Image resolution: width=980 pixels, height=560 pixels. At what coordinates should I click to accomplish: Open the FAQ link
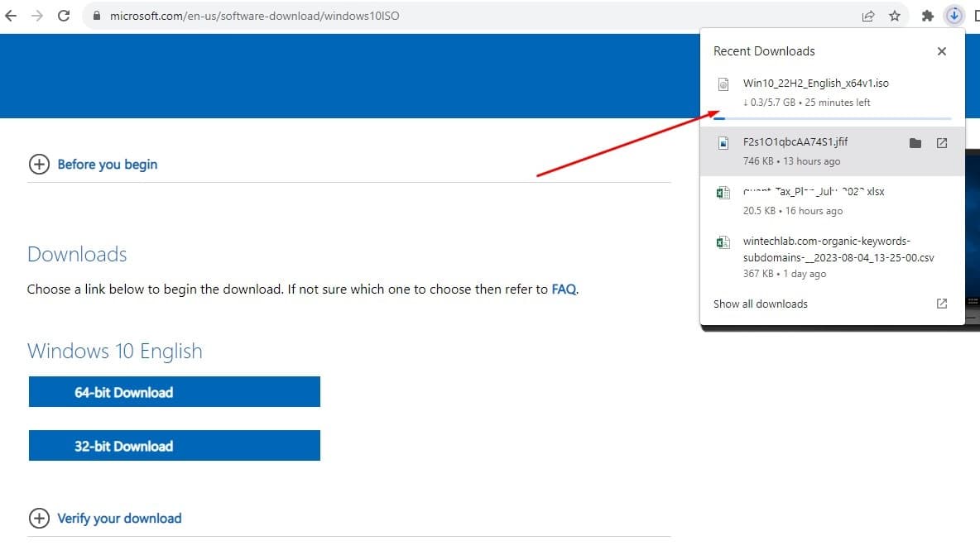564,289
